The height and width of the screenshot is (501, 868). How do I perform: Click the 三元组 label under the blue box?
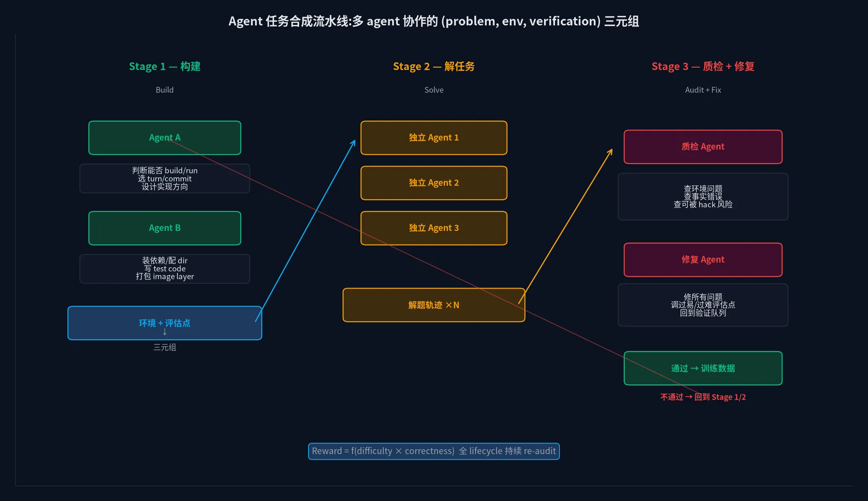(165, 347)
